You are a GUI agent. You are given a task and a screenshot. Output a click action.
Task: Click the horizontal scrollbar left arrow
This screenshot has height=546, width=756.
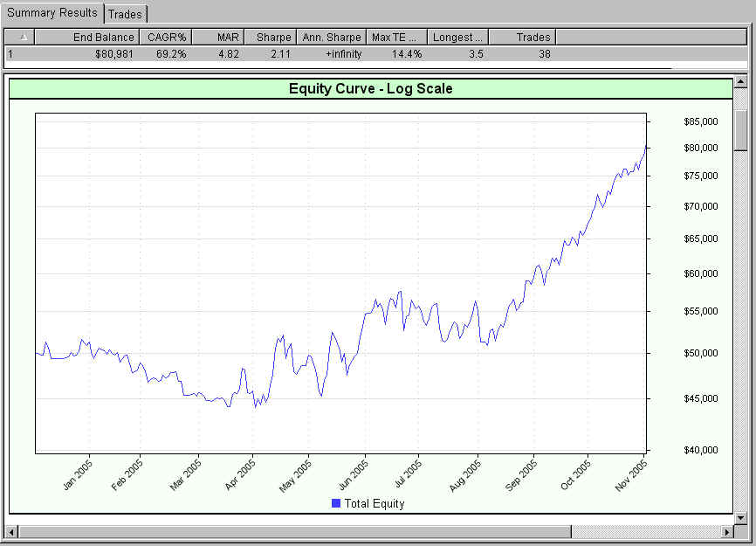coord(11,531)
